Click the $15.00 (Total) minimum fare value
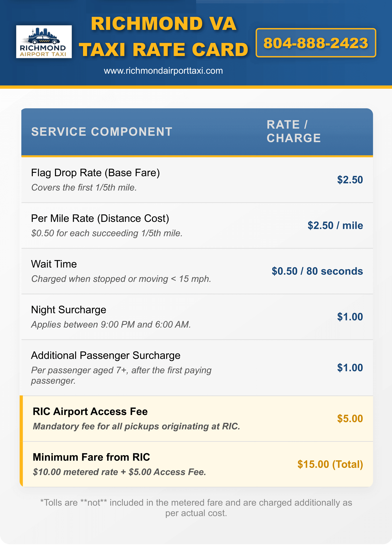 click(x=330, y=464)
